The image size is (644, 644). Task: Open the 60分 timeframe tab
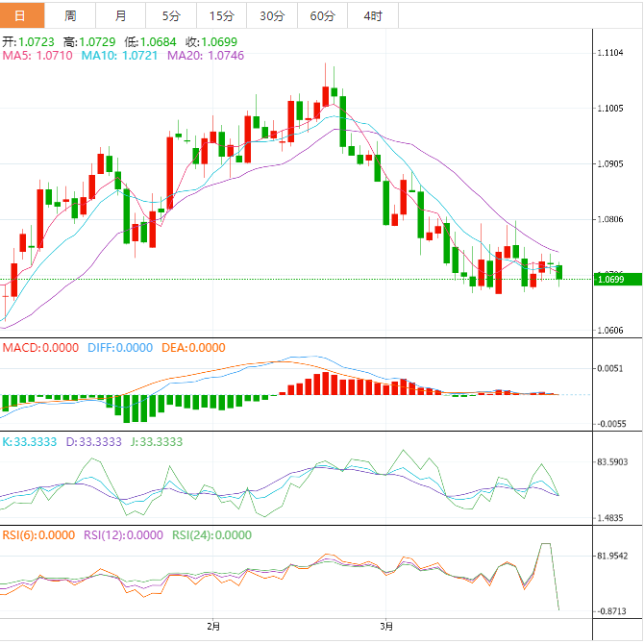(x=322, y=15)
